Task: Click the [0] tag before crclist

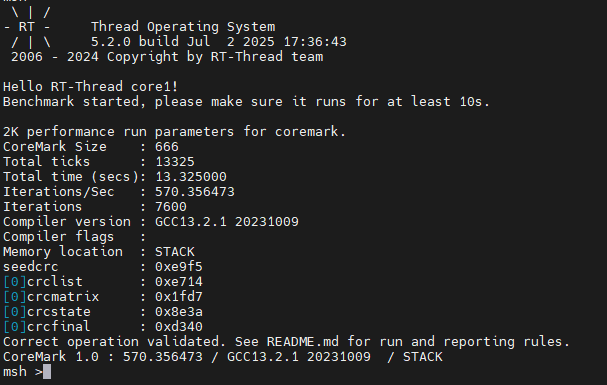Action: [15, 282]
